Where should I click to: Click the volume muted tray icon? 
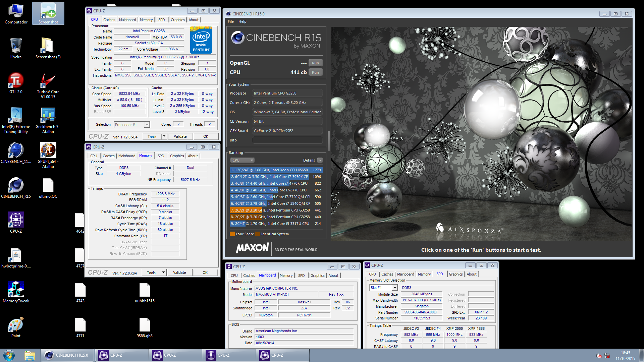(x=599, y=356)
